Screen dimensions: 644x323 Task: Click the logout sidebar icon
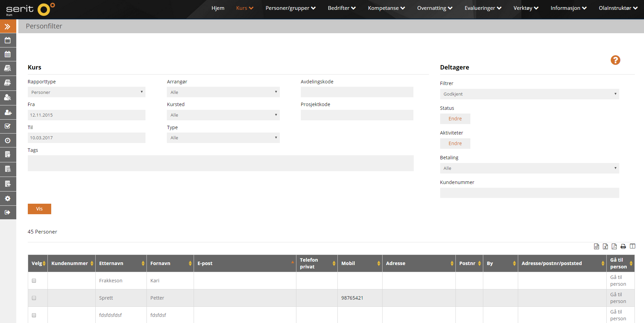[x=8, y=213]
